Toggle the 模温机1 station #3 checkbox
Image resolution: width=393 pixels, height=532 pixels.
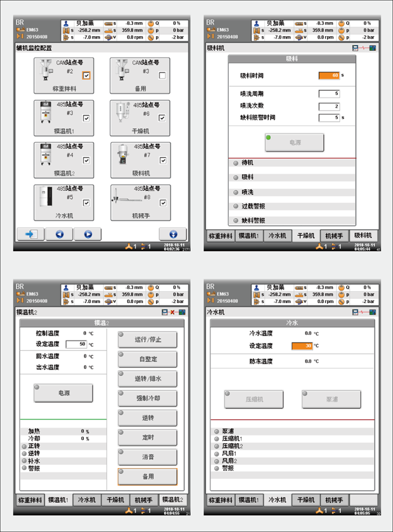[86, 118]
